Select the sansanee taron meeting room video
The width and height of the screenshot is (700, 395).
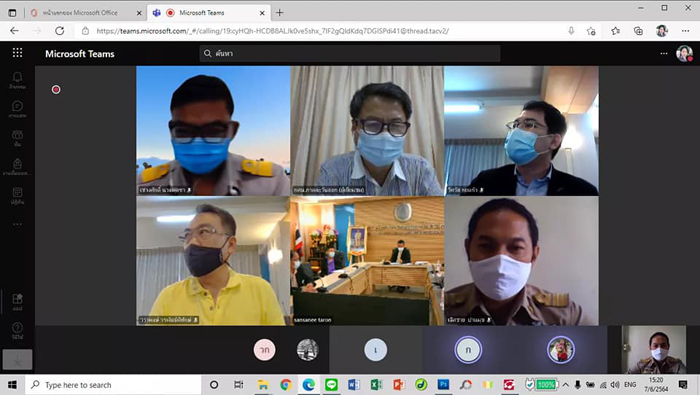click(x=367, y=261)
